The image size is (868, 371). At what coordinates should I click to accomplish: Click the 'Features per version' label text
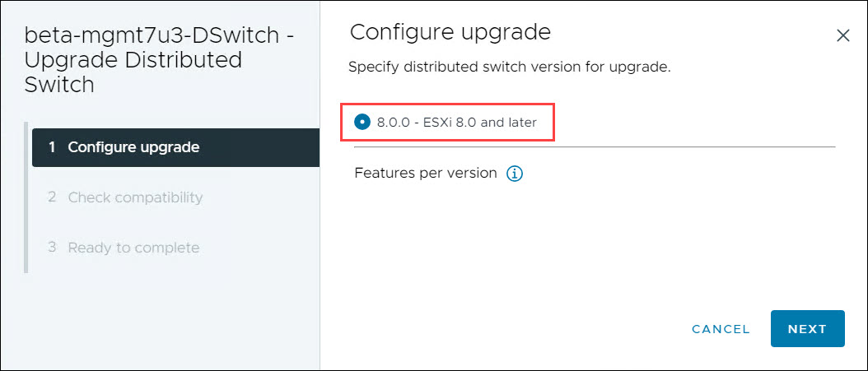(x=426, y=173)
